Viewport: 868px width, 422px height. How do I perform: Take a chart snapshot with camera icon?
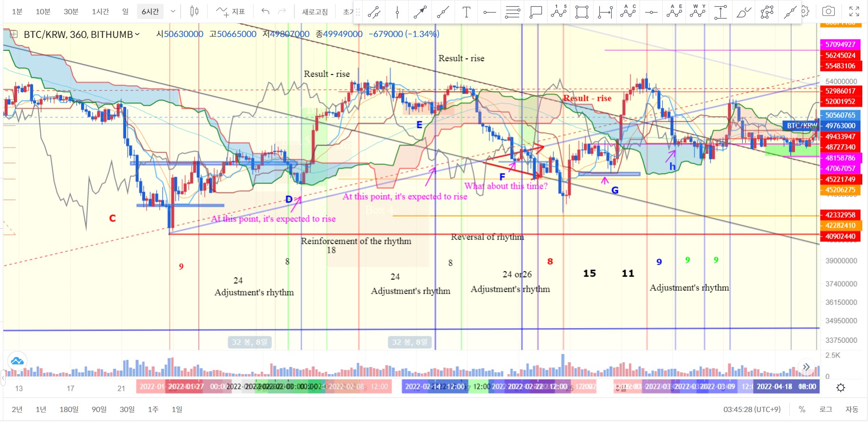click(828, 11)
